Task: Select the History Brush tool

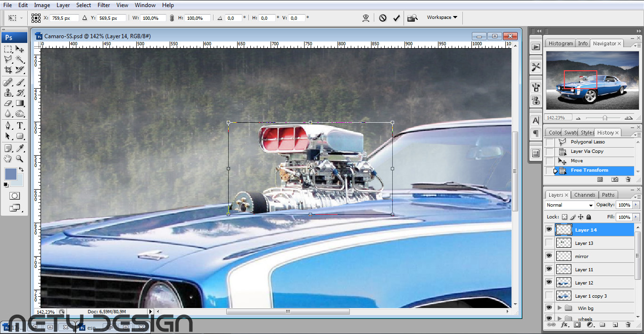Action: pyautogui.click(x=20, y=93)
